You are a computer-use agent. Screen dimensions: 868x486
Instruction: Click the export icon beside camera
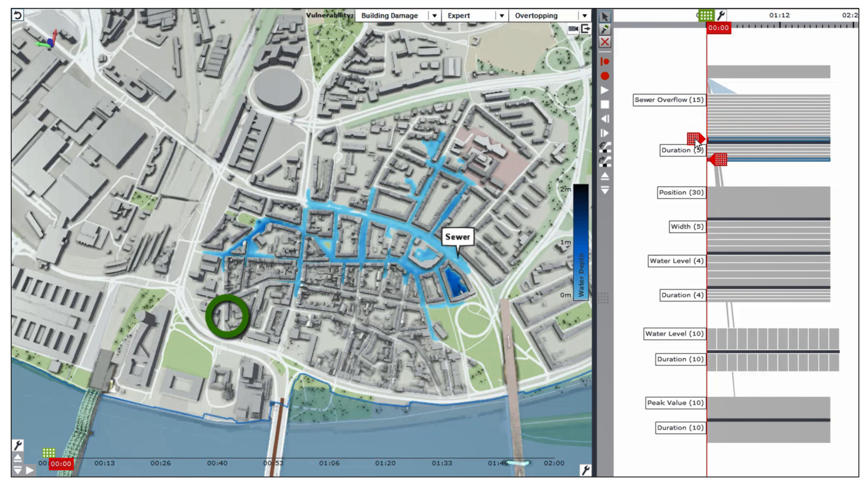(x=586, y=29)
